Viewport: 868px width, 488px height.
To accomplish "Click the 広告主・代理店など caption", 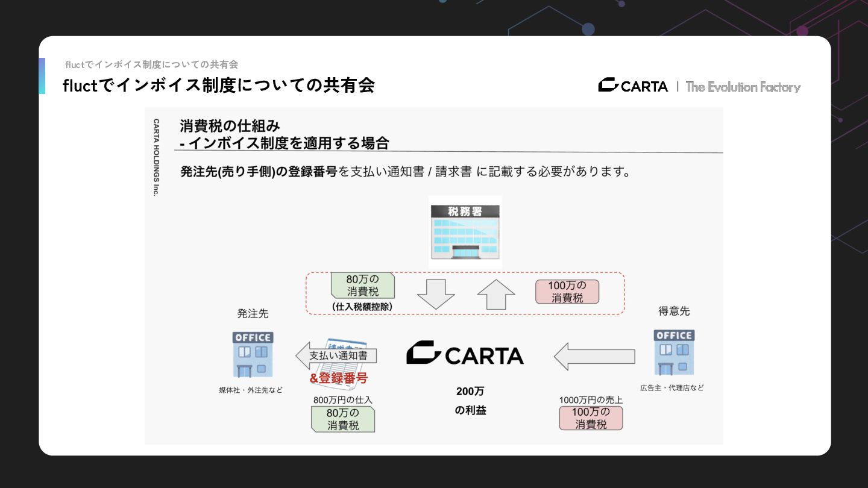I will pyautogui.click(x=672, y=388).
